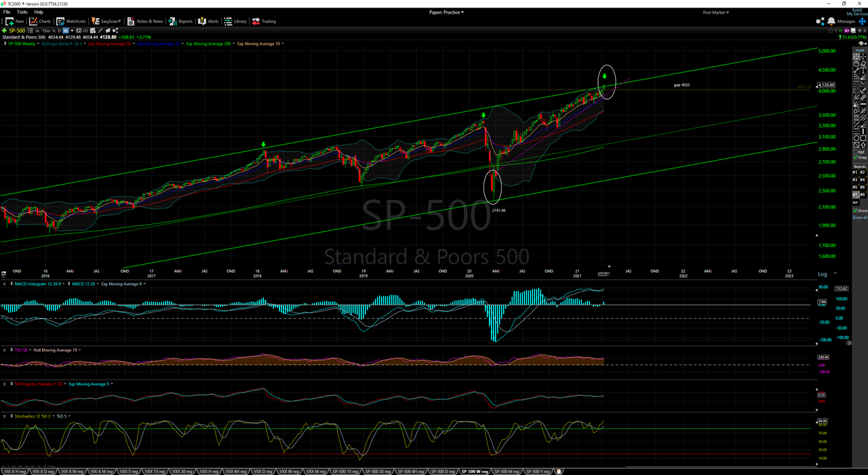The width and height of the screenshot is (868, 475).
Task: Click the green plus beside SP-500 symbol
Action: (x=4, y=31)
